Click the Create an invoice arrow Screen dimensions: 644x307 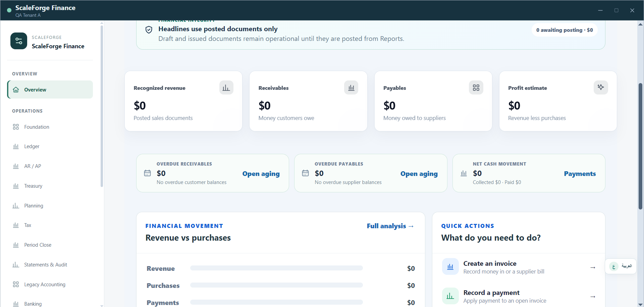coord(593,267)
